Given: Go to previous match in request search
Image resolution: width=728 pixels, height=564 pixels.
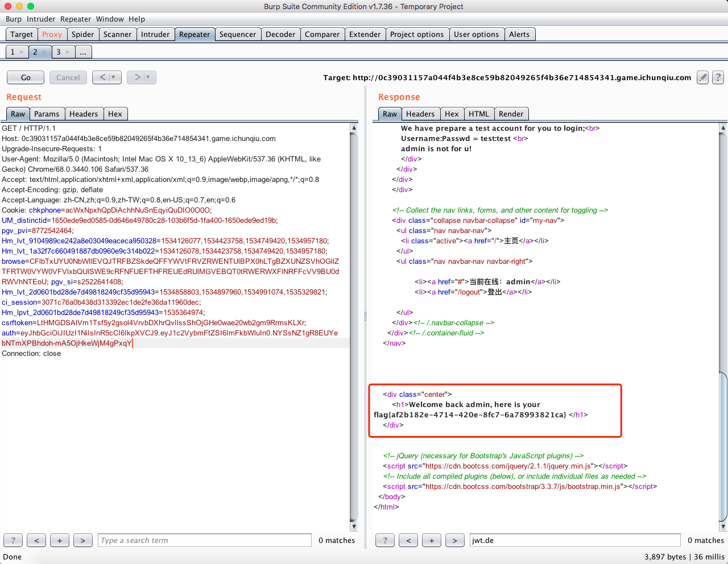Looking at the screenshot, I should 36,540.
